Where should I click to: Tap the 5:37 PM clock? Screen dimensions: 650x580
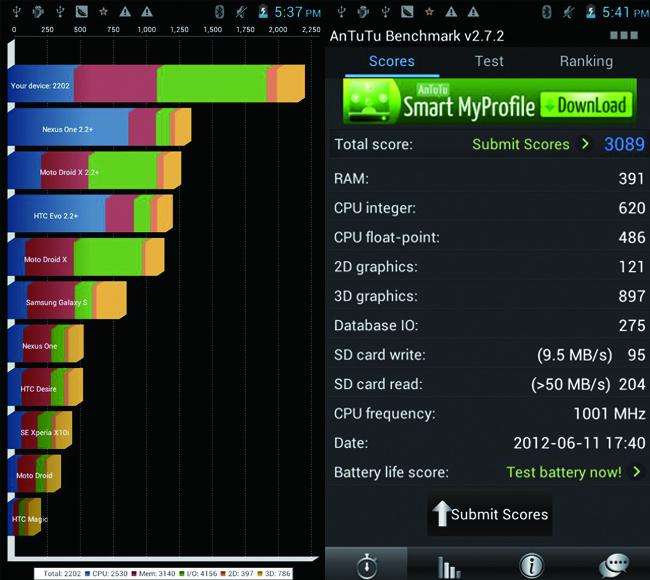[298, 12]
